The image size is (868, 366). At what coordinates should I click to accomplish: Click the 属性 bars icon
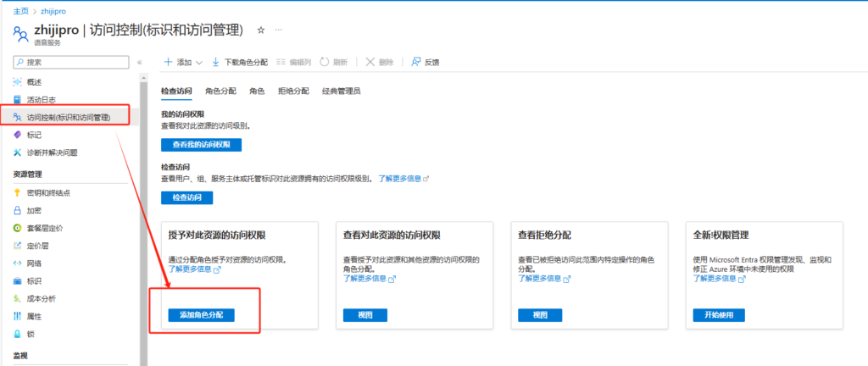click(17, 316)
